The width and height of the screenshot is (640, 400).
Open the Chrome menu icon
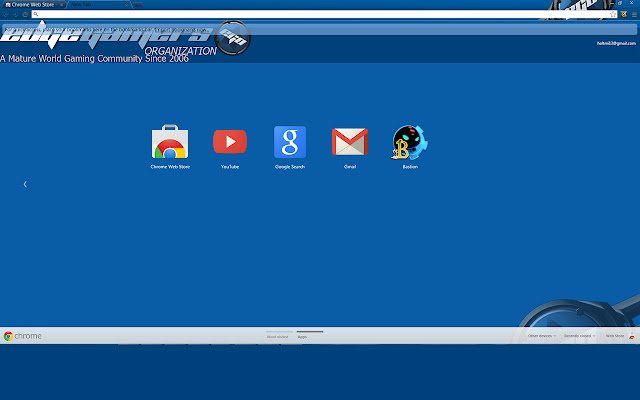pos(634,14)
